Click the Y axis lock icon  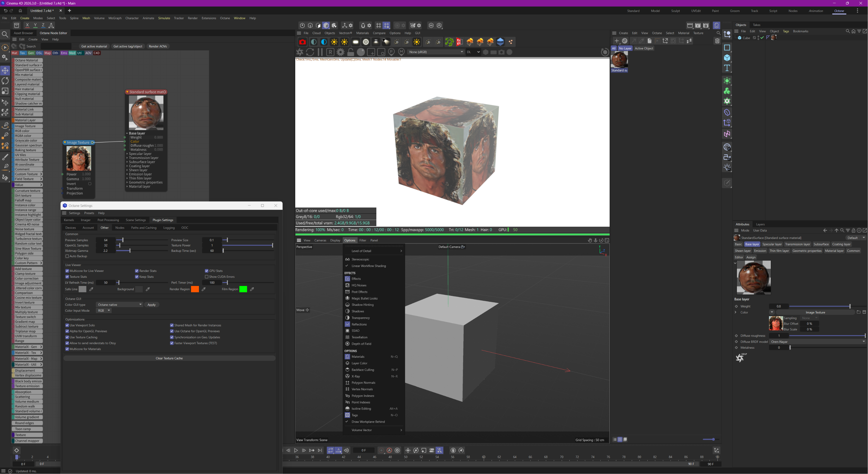pyautogui.click(x=35, y=25)
